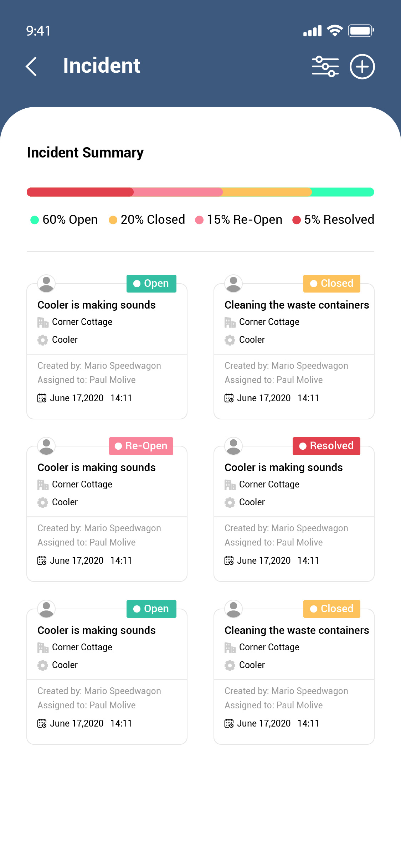401x868 pixels.
Task: Tap the add incident plus icon
Action: (x=362, y=66)
